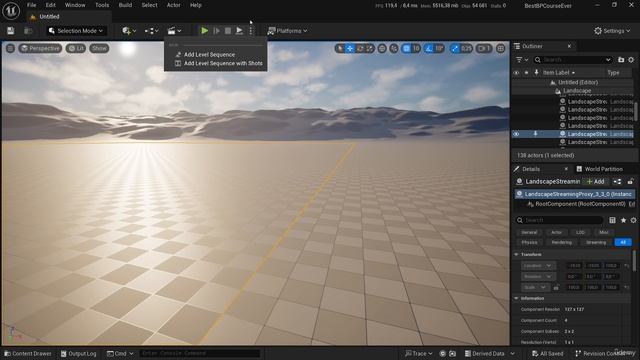Switch to the World Partition tab

coord(599,169)
